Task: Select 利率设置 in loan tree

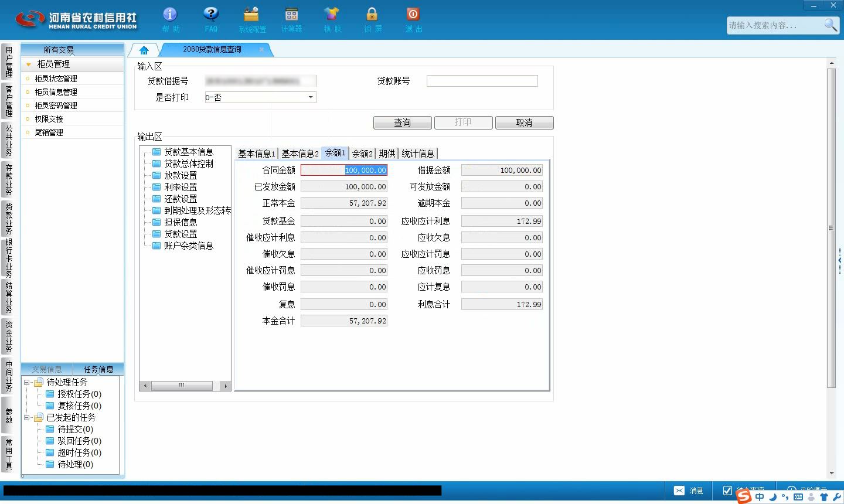Action: coord(181,187)
